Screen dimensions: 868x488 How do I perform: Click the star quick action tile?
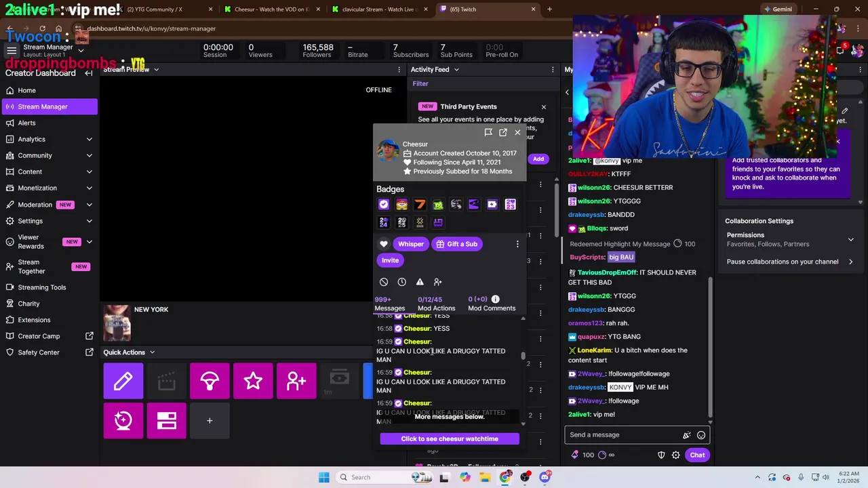click(253, 381)
